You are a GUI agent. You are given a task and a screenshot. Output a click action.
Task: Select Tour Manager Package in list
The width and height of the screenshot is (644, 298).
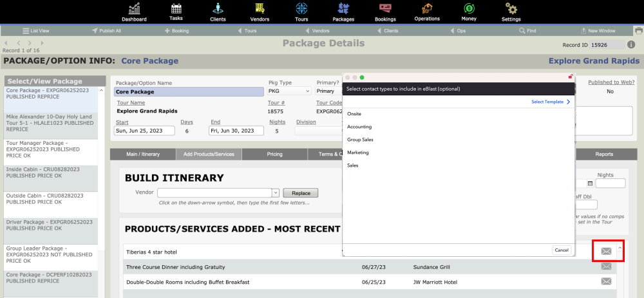[51, 153]
